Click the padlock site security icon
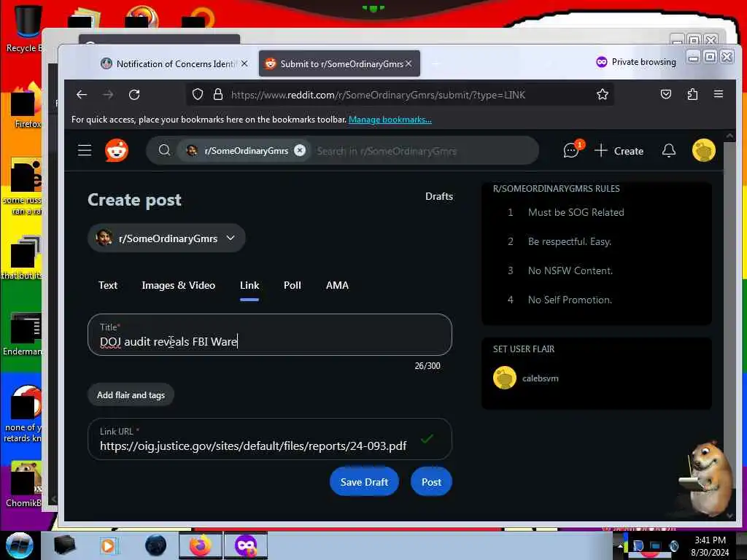 tap(217, 95)
